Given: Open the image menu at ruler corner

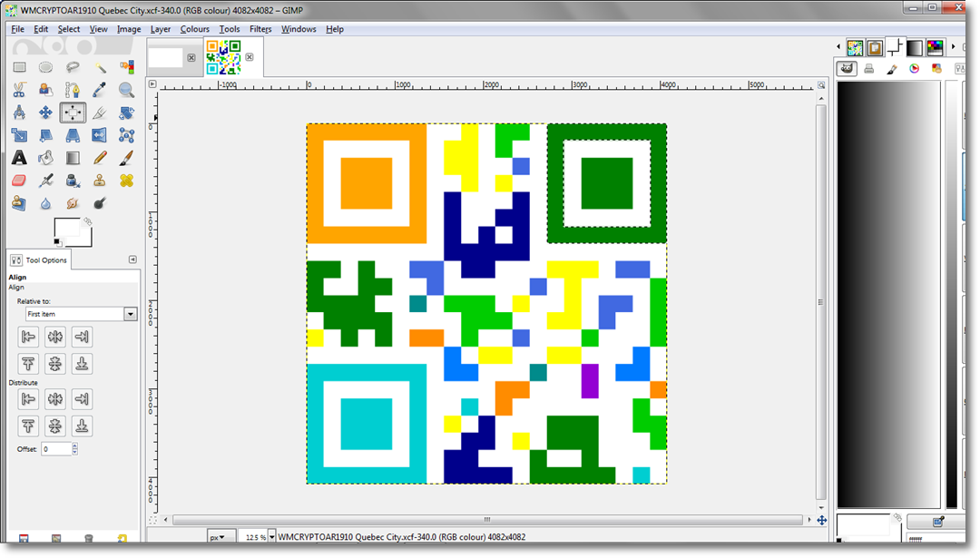Looking at the screenshot, I should tap(152, 83).
